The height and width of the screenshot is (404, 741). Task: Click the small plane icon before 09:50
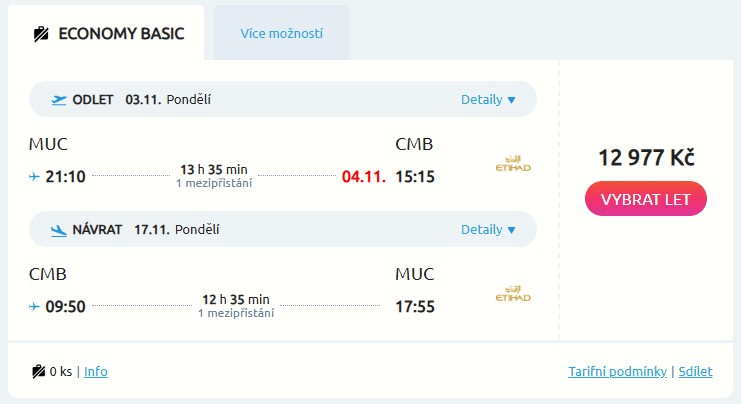35,306
